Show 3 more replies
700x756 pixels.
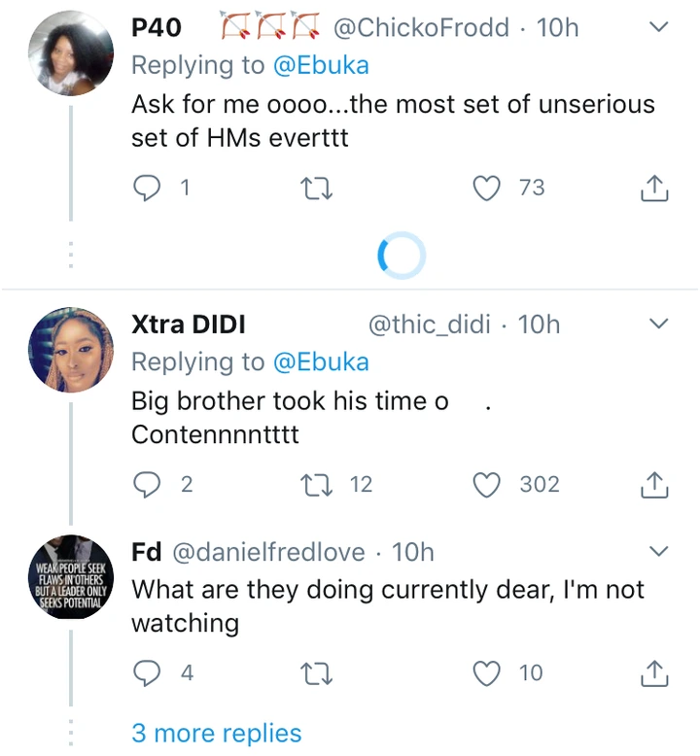point(217,732)
